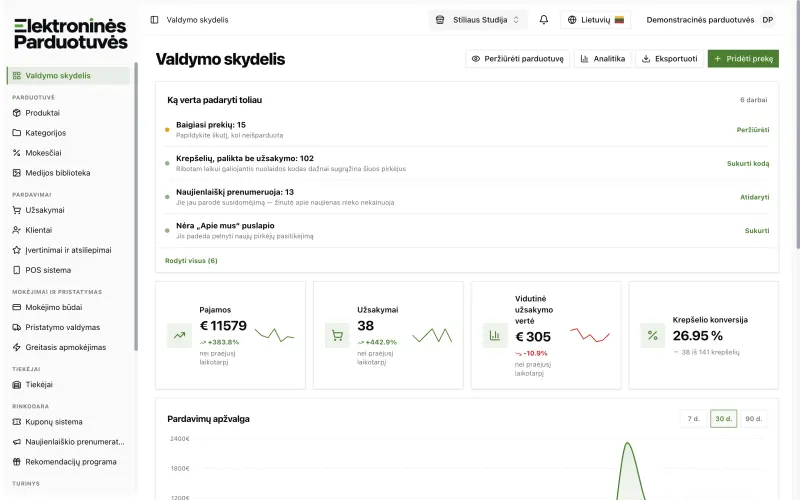
Task: Select the 90 d. period option
Action: pos(754,419)
